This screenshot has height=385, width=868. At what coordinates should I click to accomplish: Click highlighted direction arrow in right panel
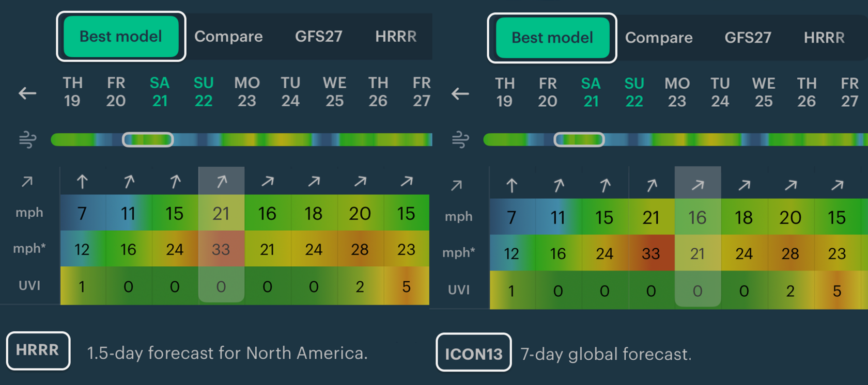tap(698, 185)
